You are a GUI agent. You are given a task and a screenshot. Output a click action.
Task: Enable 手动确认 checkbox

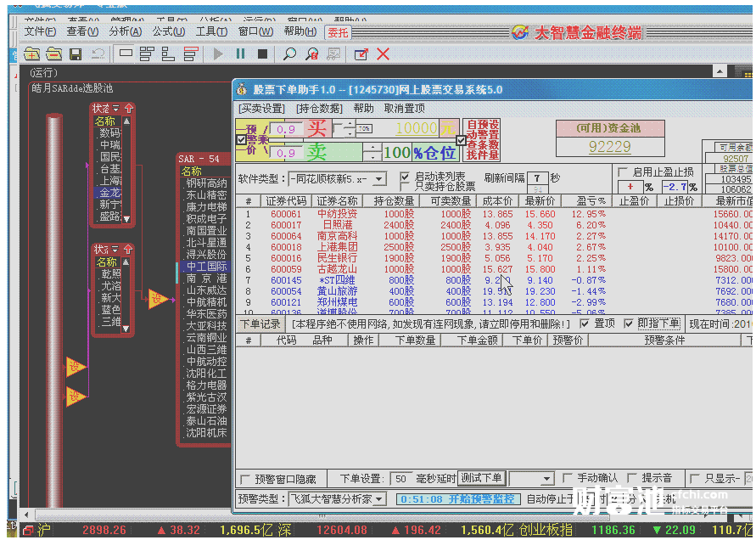tap(568, 478)
